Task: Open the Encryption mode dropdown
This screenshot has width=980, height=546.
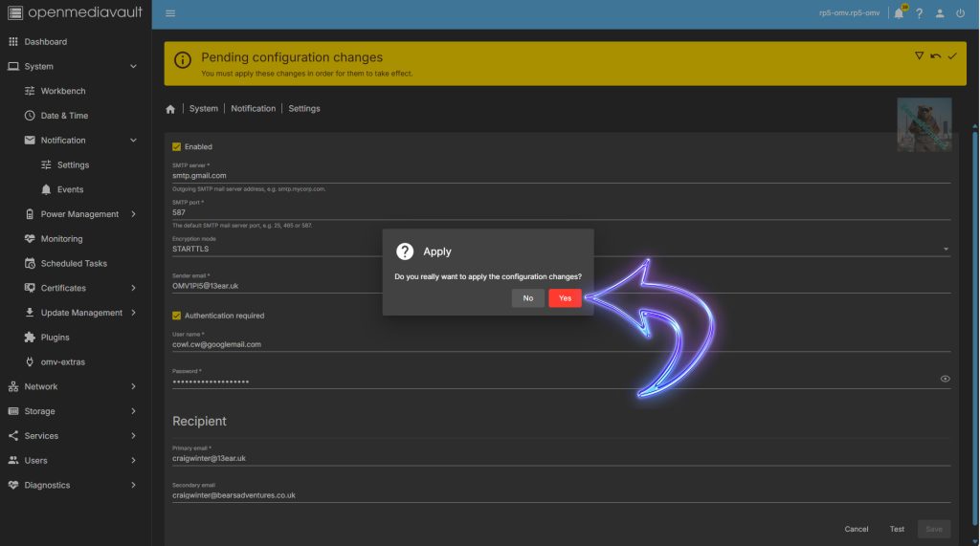Action: (x=560, y=249)
